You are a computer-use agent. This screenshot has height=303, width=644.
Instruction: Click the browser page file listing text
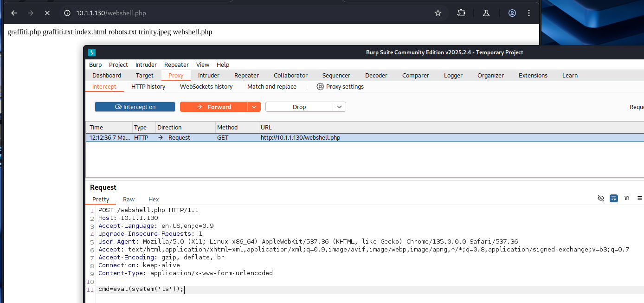tap(110, 32)
